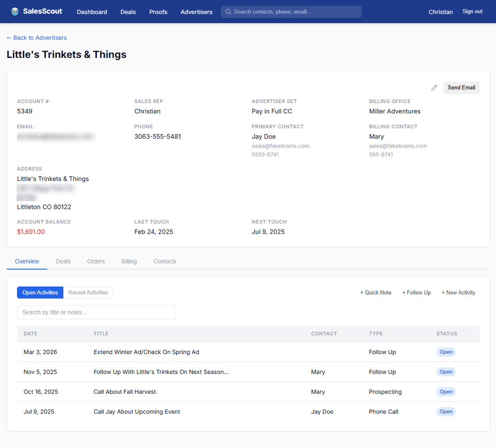Click the search magnifier icon

pyautogui.click(x=228, y=11)
